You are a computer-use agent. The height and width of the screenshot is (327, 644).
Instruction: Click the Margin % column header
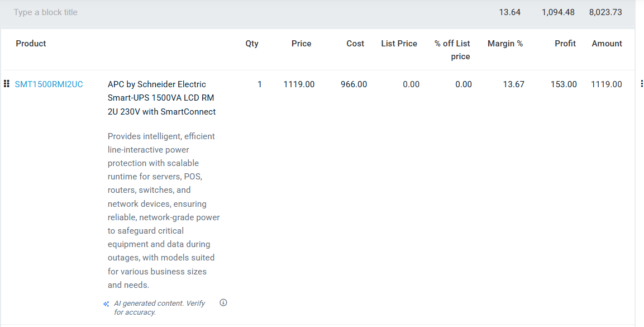[x=505, y=44]
